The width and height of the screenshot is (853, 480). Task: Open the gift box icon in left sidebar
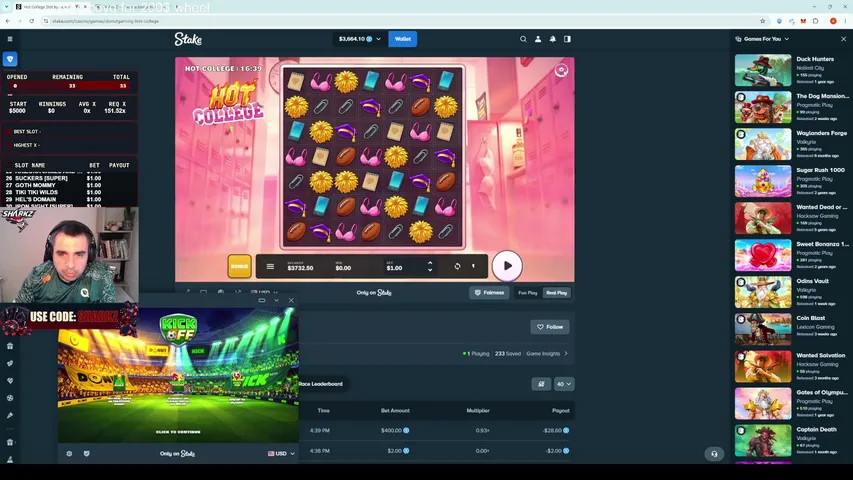pos(10,346)
